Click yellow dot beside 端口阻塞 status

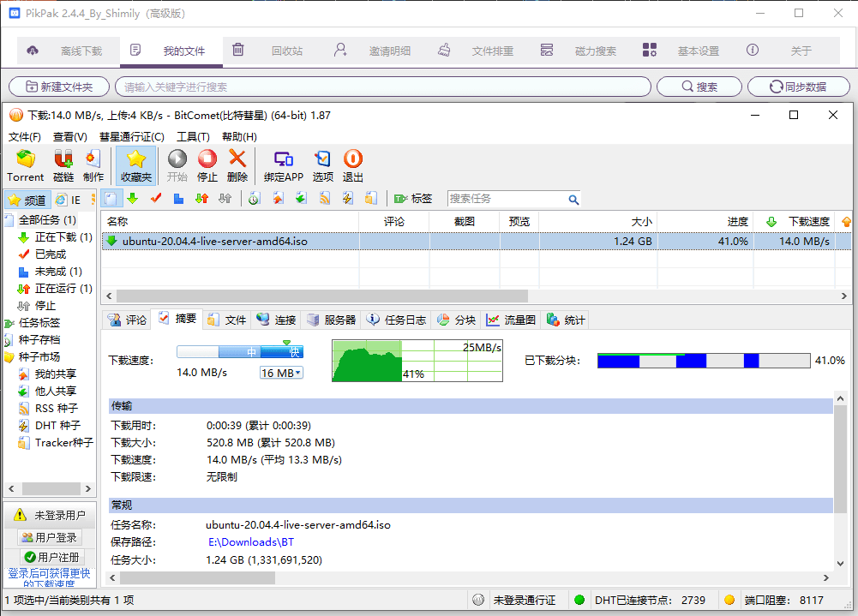729,600
